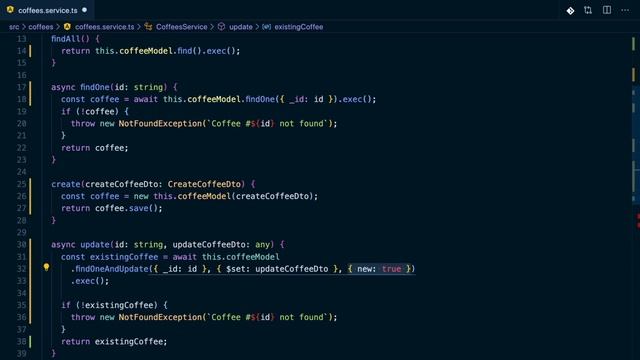Click the findAll method name

[65, 39]
